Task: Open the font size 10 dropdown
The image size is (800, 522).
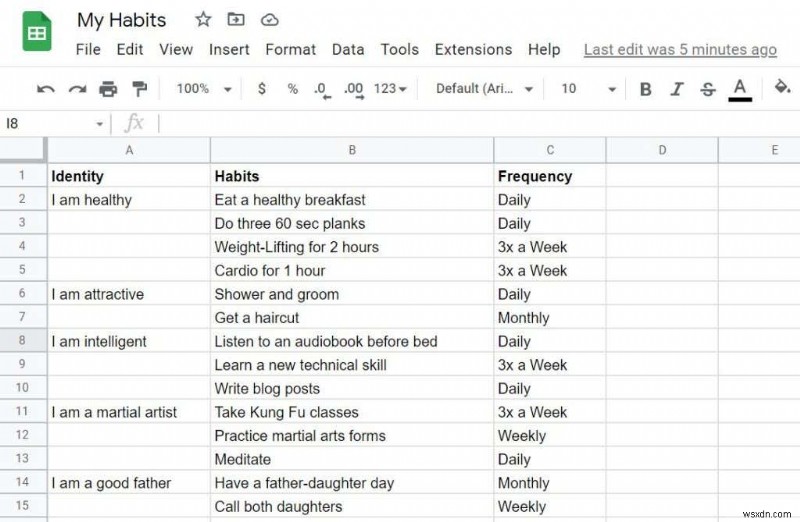Action: click(588, 89)
